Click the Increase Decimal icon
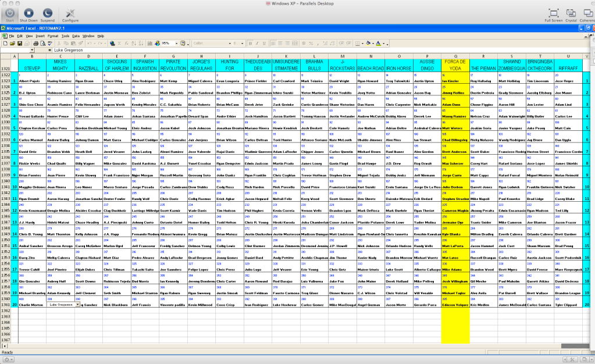This screenshot has width=595, height=364. [325, 43]
